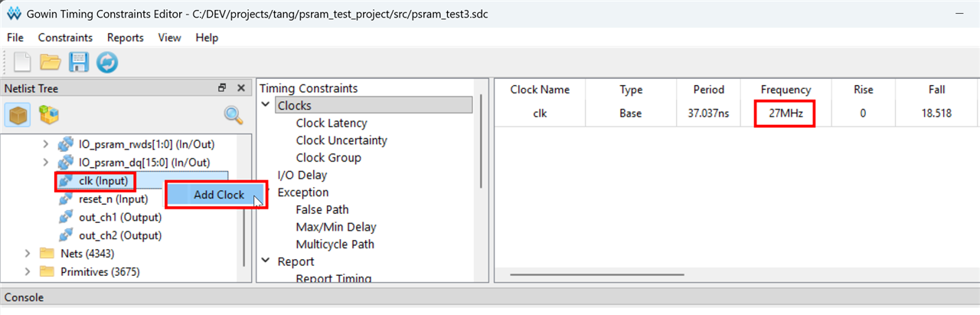
Task: Click the port icon next to out_ch1
Action: click(67, 217)
